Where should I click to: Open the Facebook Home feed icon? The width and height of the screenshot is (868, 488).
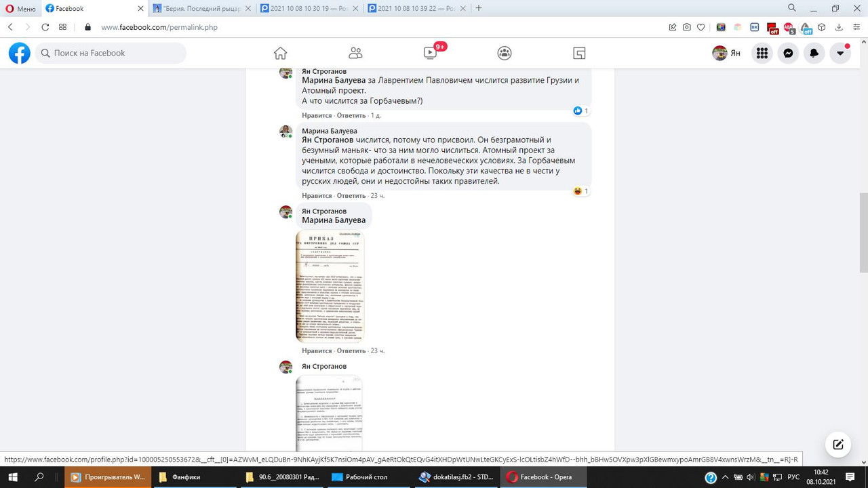point(280,53)
